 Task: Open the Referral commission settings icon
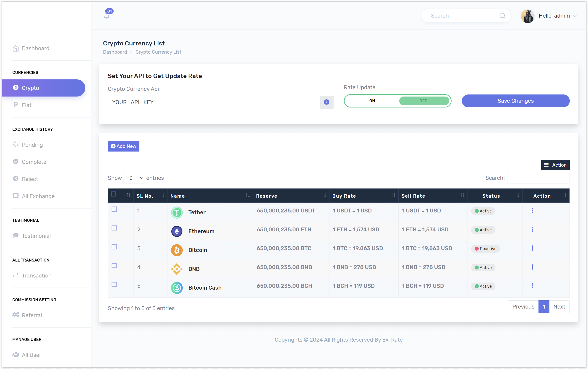tap(15, 315)
